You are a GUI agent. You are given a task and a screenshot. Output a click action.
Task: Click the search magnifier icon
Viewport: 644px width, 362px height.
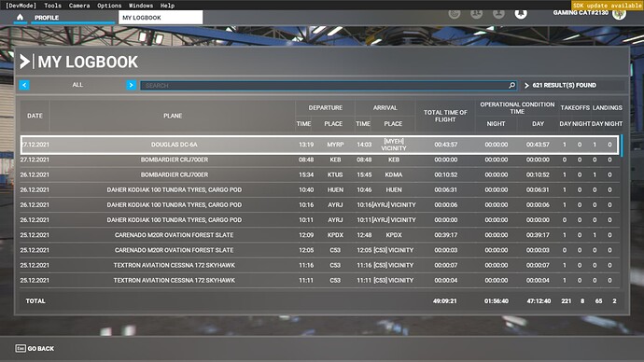[511, 86]
